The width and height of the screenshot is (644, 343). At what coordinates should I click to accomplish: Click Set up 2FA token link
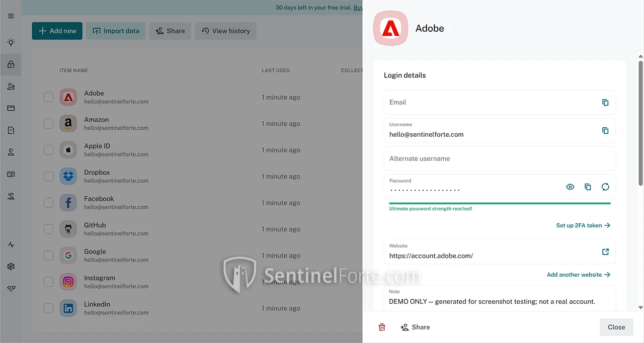pyautogui.click(x=583, y=226)
